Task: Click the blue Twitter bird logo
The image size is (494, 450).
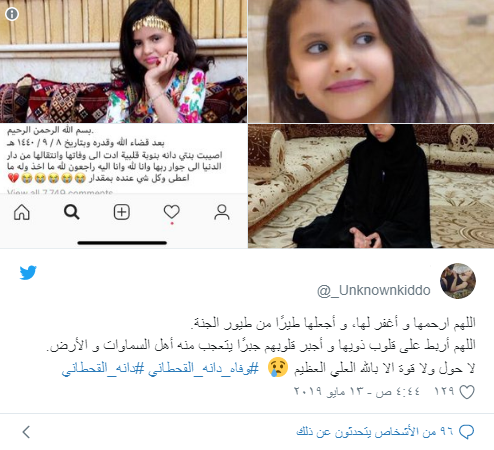Action: [x=28, y=273]
